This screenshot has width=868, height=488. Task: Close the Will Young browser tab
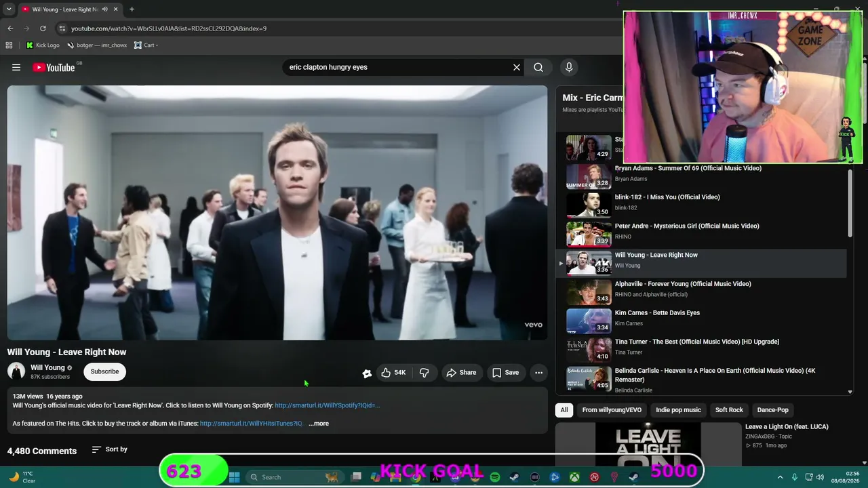coord(115,9)
